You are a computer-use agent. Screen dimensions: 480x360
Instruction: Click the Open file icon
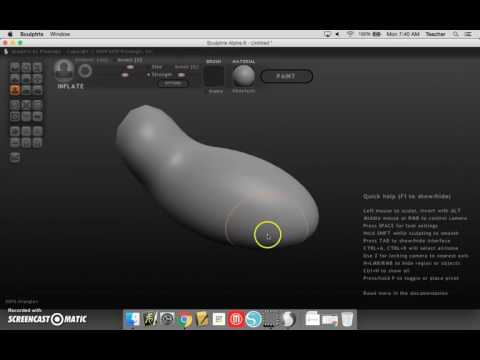15,143
